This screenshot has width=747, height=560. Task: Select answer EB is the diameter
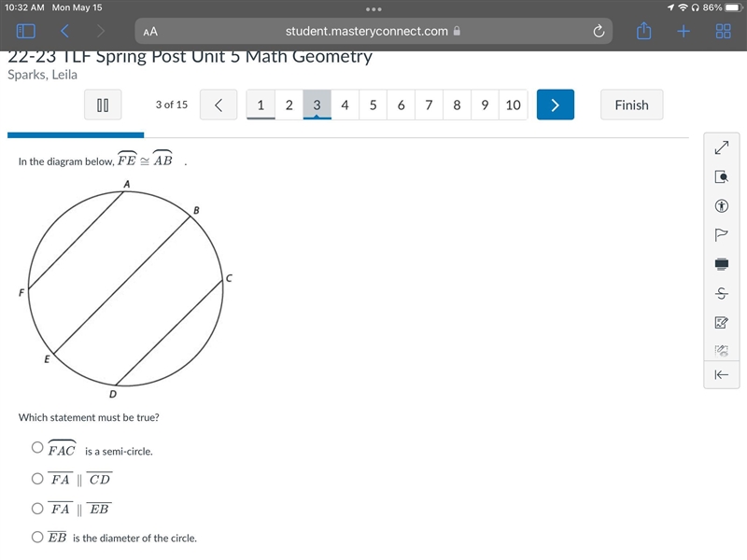[x=37, y=538]
